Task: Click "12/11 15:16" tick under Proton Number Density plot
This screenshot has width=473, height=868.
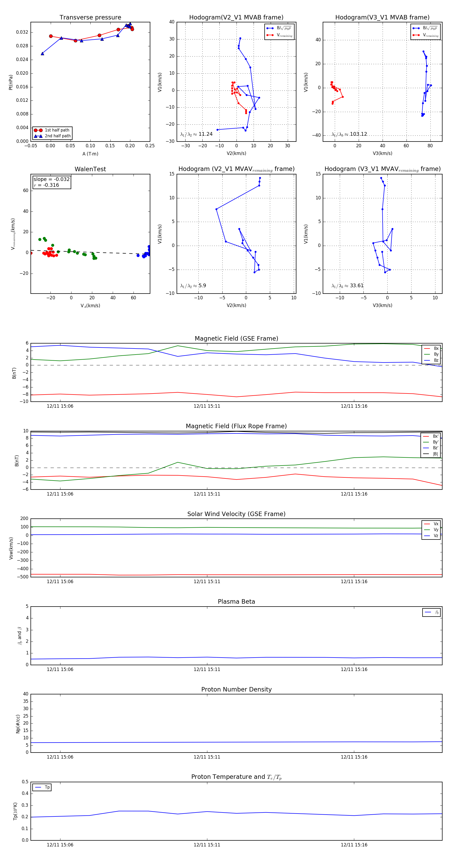Action: pos(354,757)
